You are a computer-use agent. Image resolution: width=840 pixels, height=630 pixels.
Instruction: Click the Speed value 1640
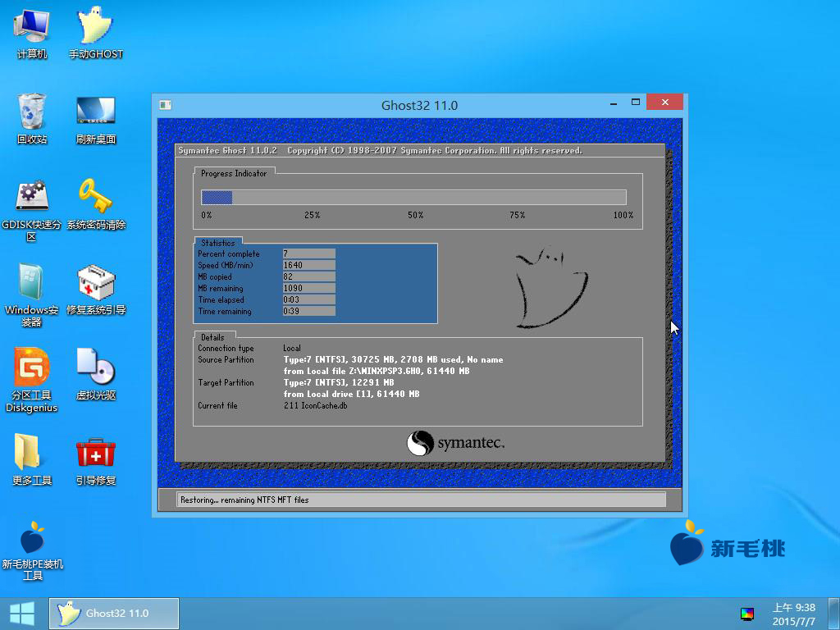coord(308,265)
